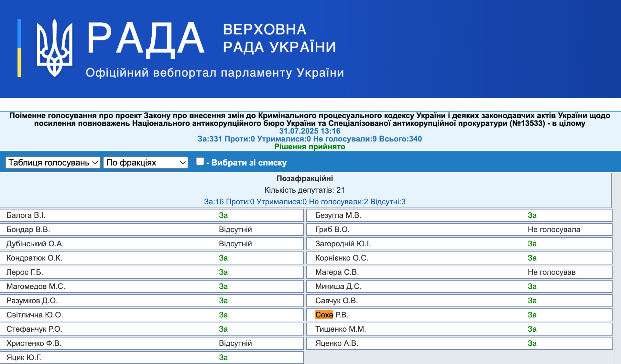The height and width of the screenshot is (364, 621).
Task: Click Відсутній status for Христенко Ф.В.
Action: (235, 343)
